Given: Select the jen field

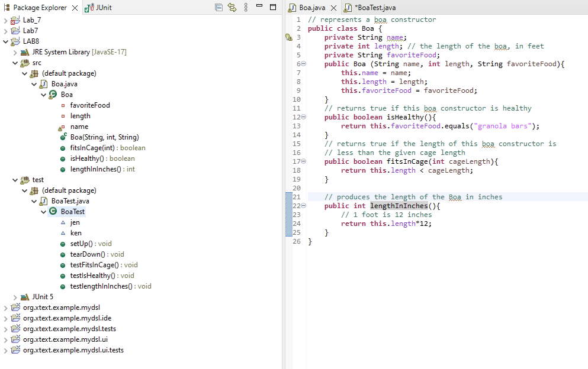Looking at the screenshot, I should 75,222.
